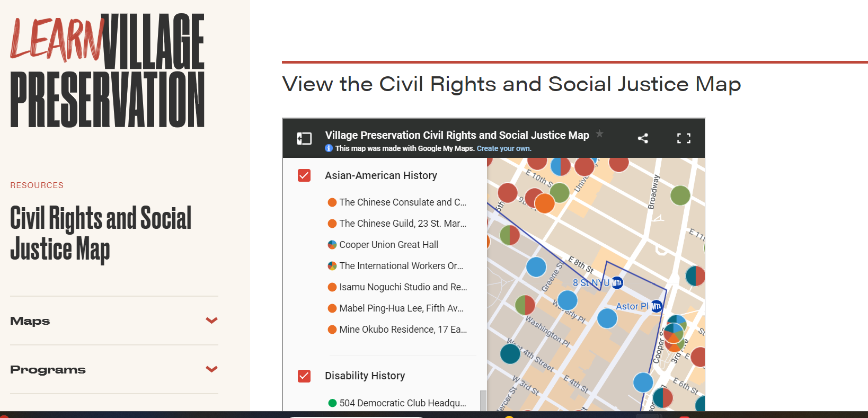The height and width of the screenshot is (418, 868).
Task: Click the Disability History layer title
Action: click(x=365, y=376)
